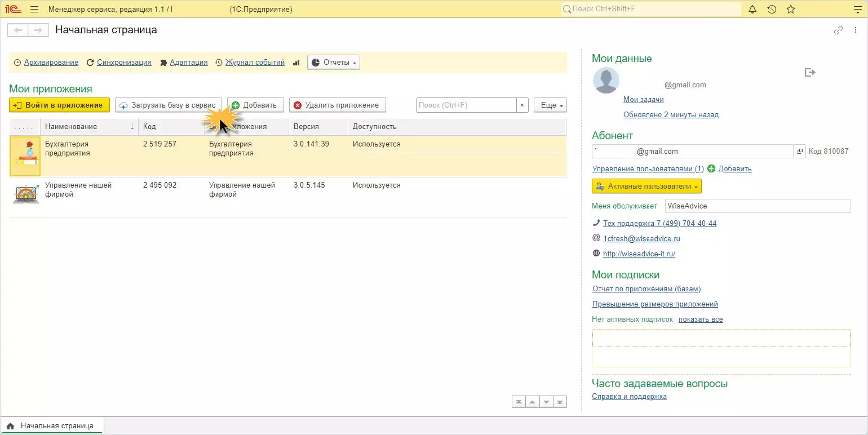Select the Бухгалтерия предприятия application icon
This screenshot has width=868, height=435.
tap(25, 156)
